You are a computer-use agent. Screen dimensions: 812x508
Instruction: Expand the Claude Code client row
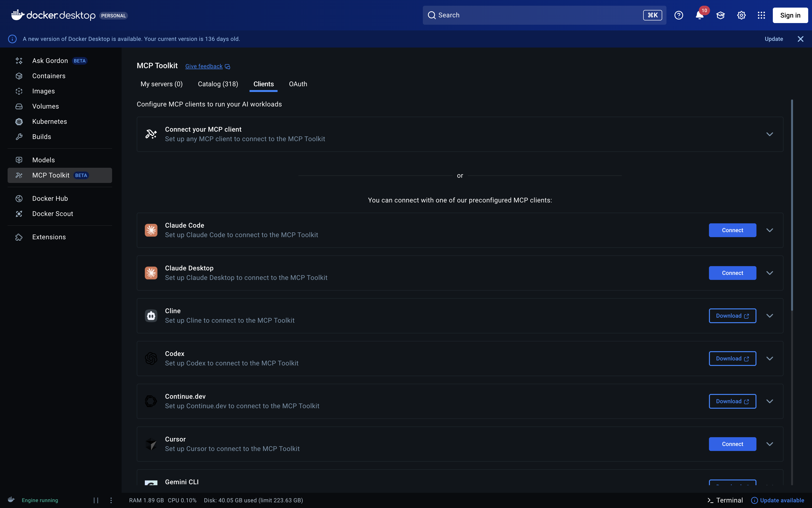pyautogui.click(x=770, y=230)
